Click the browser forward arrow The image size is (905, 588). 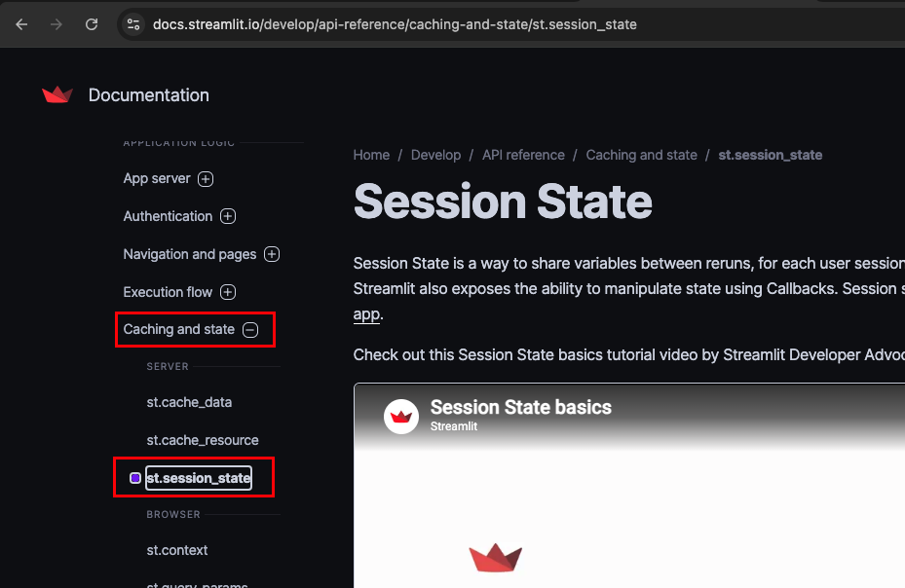coord(56,24)
